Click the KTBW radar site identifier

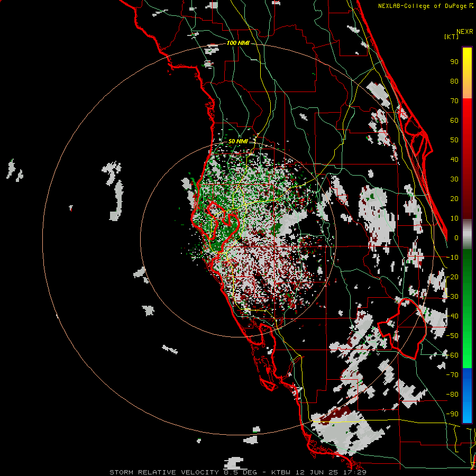pyautogui.click(x=281, y=472)
